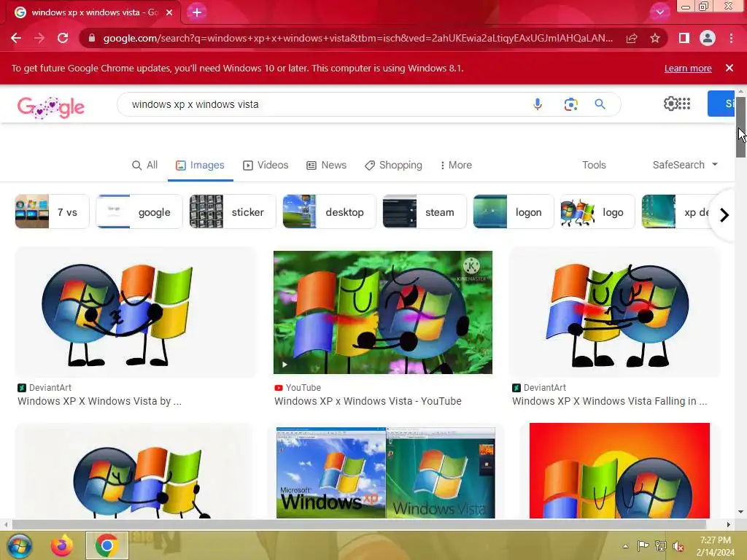
Task: Open 'Falling in' DeviantArt image thumbnail
Action: point(614,312)
